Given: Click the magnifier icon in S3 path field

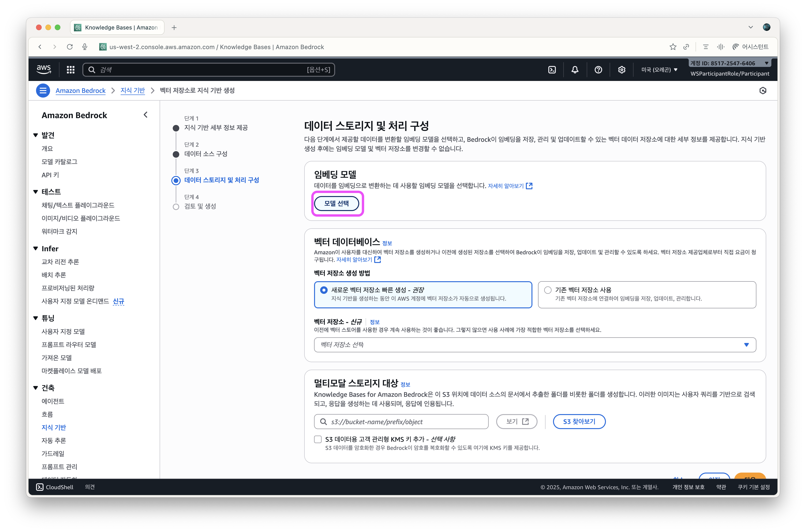Looking at the screenshot, I should click(x=323, y=421).
